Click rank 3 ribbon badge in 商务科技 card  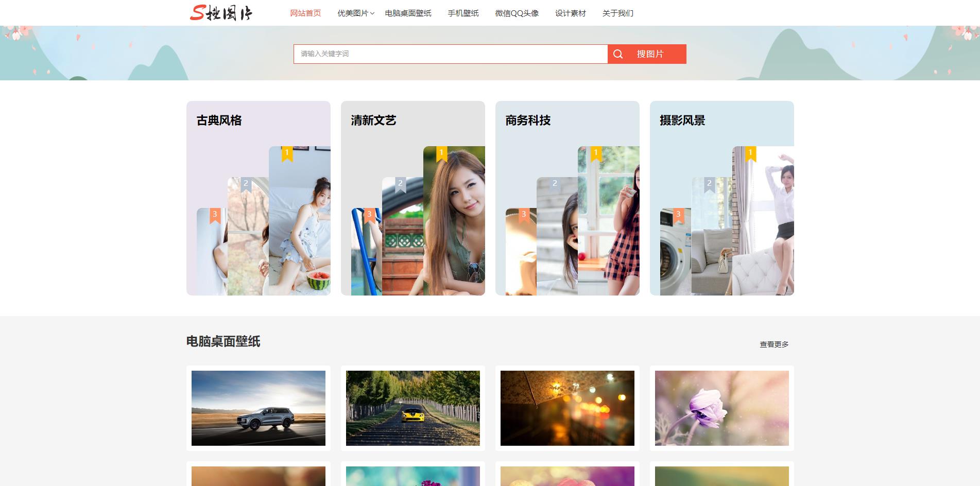tap(524, 216)
